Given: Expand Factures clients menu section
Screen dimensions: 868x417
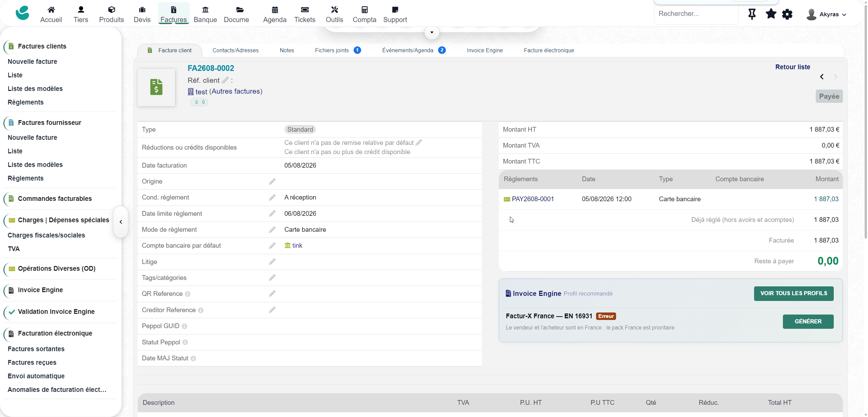Looking at the screenshot, I should tap(42, 46).
